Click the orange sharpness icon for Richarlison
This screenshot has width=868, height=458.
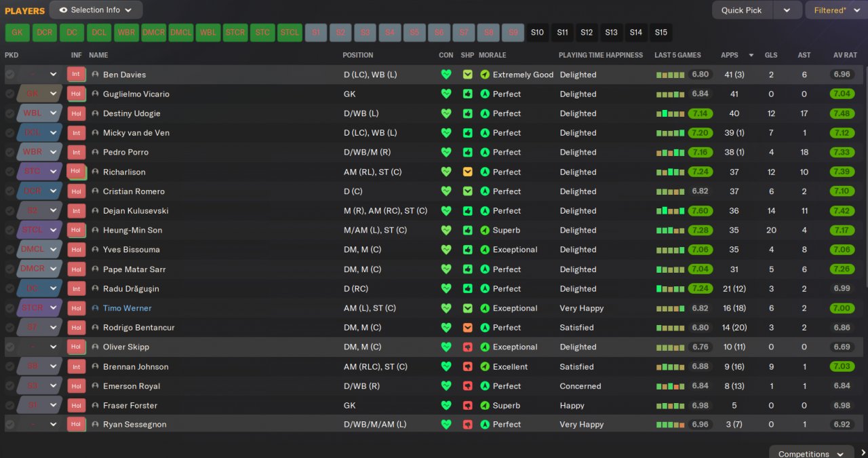point(468,172)
